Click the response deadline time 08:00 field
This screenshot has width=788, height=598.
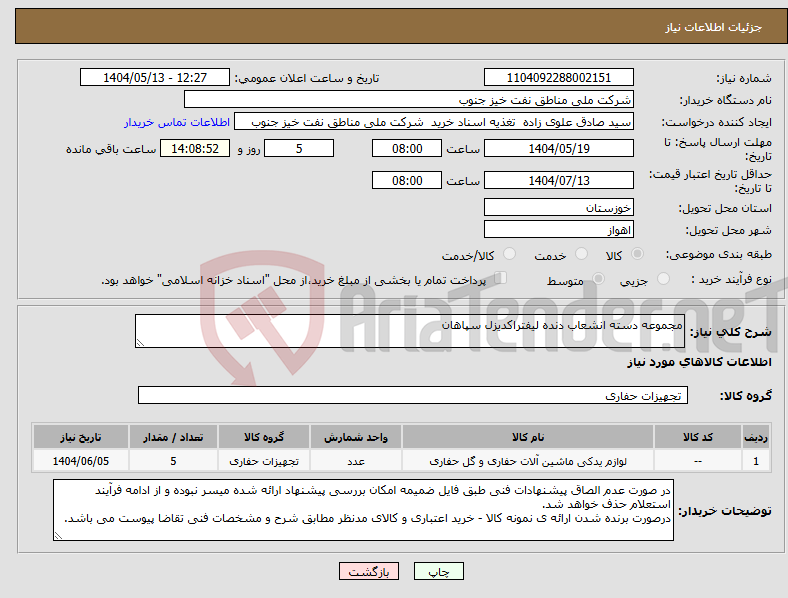coord(407,148)
